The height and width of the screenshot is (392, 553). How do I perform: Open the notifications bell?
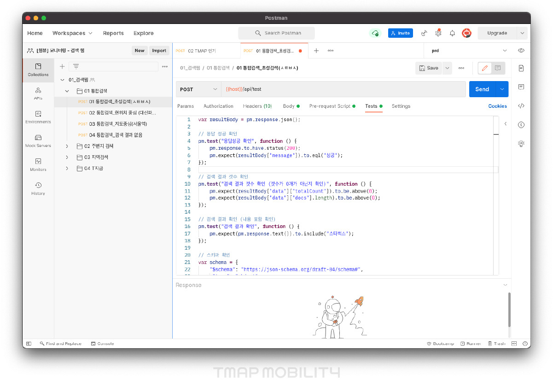tap(452, 33)
